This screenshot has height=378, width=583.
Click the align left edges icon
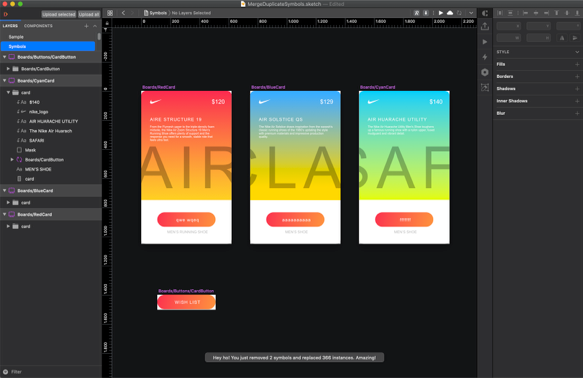(x=525, y=13)
